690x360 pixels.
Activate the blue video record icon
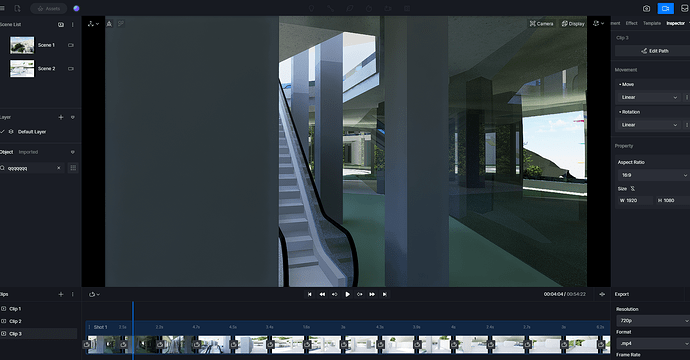pyautogui.click(x=665, y=8)
